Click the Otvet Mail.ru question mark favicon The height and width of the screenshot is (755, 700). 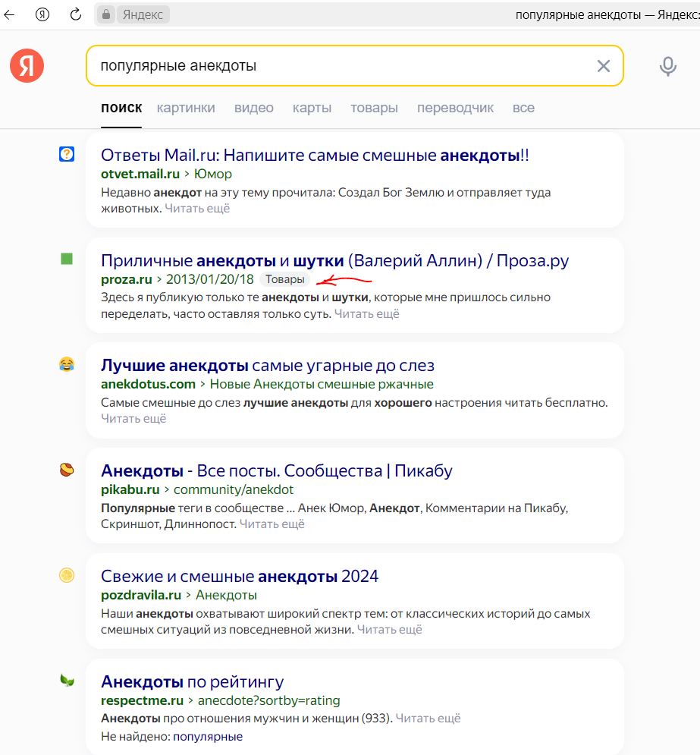67,154
